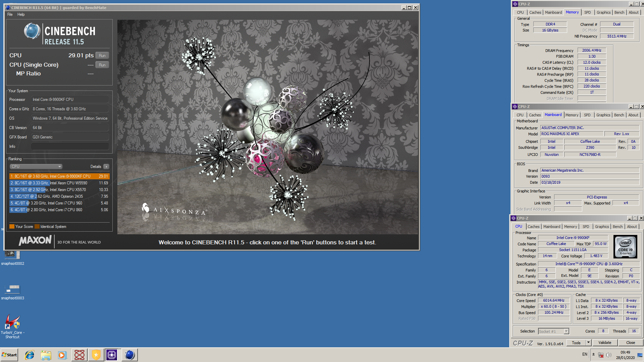Select ranking row Core i7 CPU 860
The height and width of the screenshot is (362, 644).
click(x=59, y=210)
